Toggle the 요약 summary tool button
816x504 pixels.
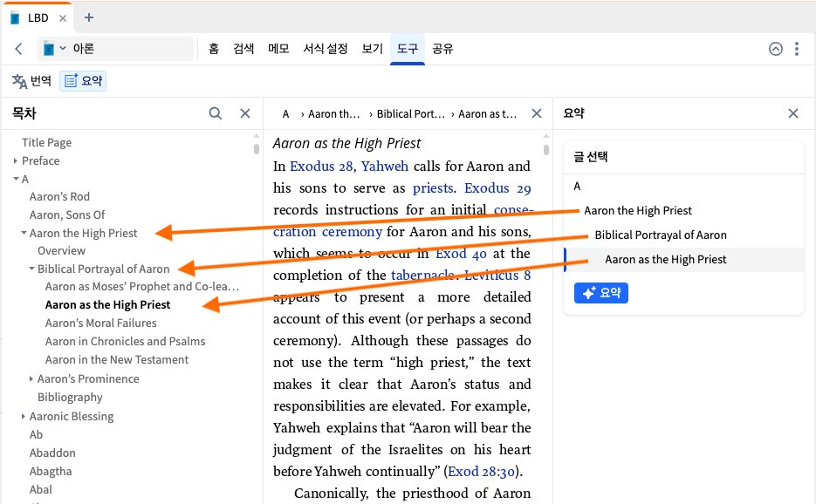(83, 81)
